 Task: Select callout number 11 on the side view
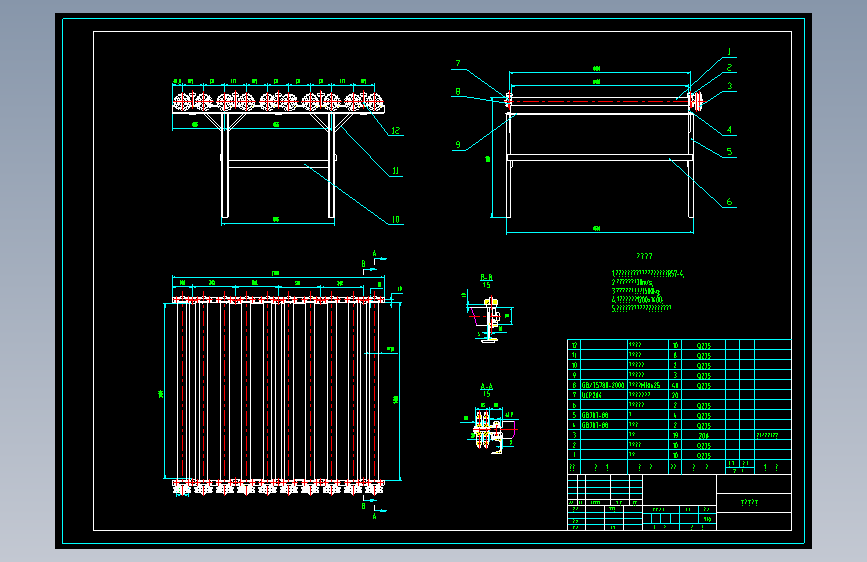pyautogui.click(x=395, y=171)
